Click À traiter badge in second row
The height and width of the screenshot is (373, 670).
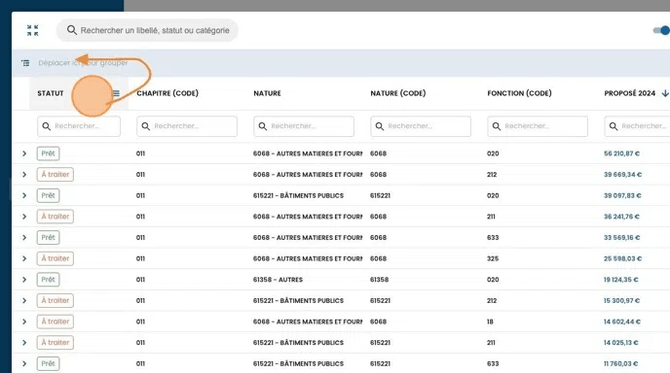[x=55, y=174]
